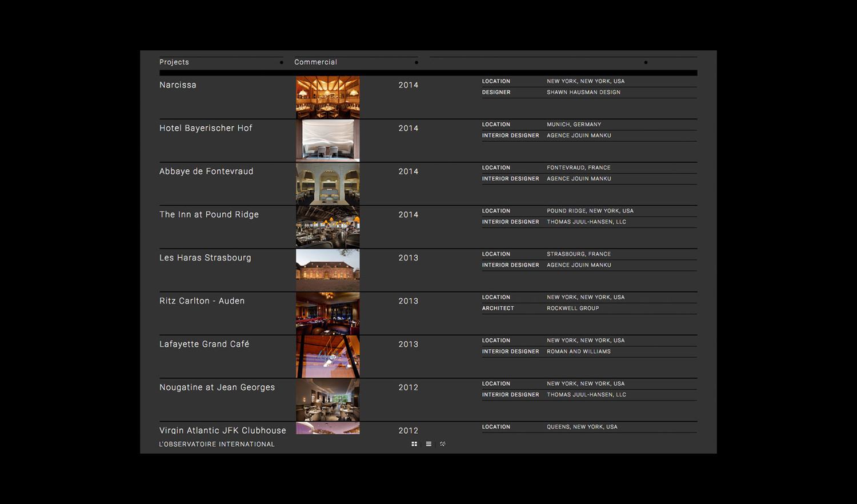857x504 pixels.
Task: Click 'NEW YORK, NEW YORK, USA' in Ritz Carlton row
Action: pos(586,297)
